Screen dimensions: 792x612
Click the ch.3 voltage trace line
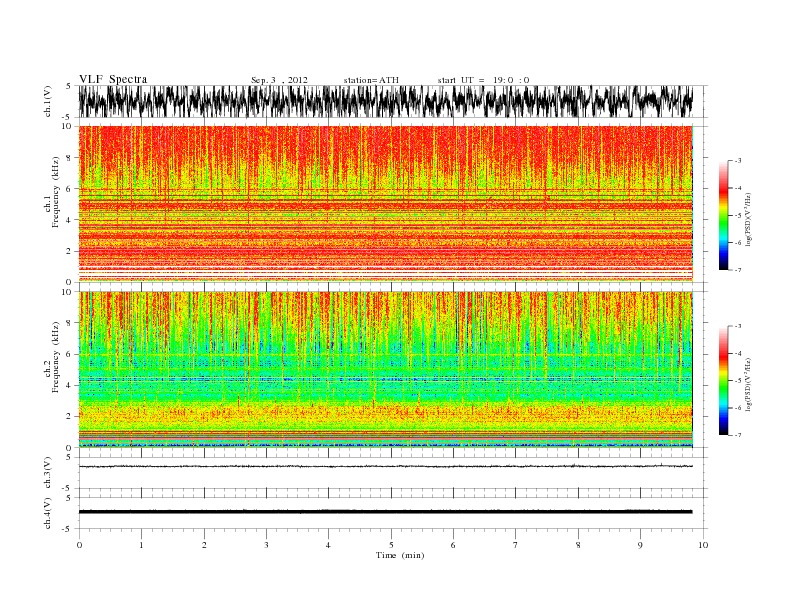pyautogui.click(x=386, y=466)
